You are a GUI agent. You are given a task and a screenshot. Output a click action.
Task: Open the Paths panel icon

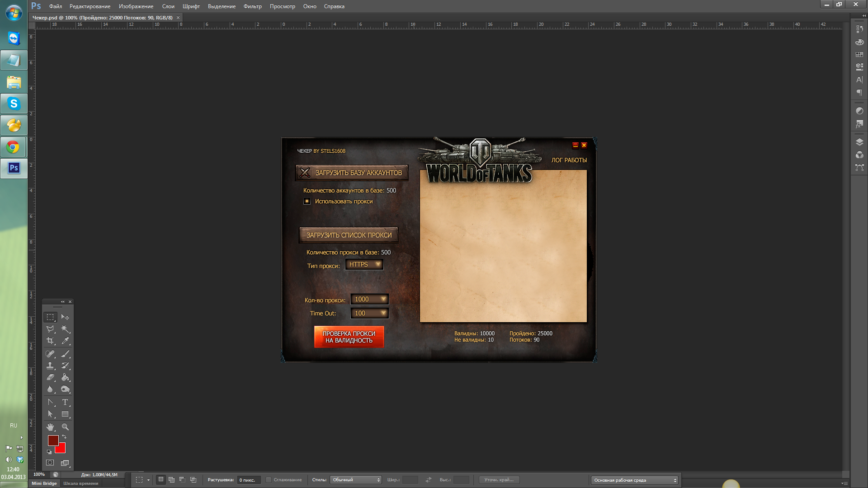pyautogui.click(x=859, y=167)
